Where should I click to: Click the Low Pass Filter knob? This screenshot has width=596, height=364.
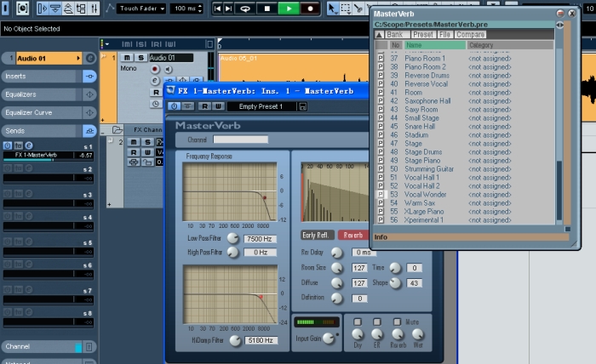tap(232, 238)
